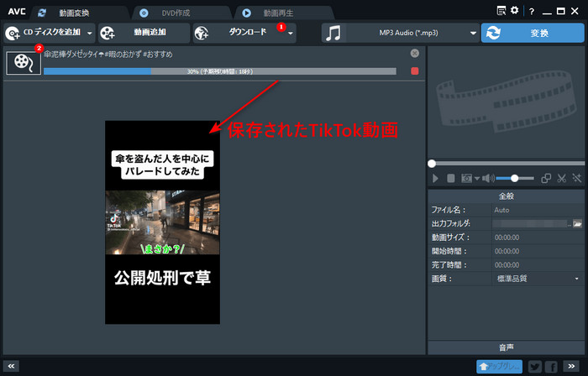Image resolution: width=588 pixels, height=376 pixels.
Task: Open the scissors cut tool
Action: 561,178
